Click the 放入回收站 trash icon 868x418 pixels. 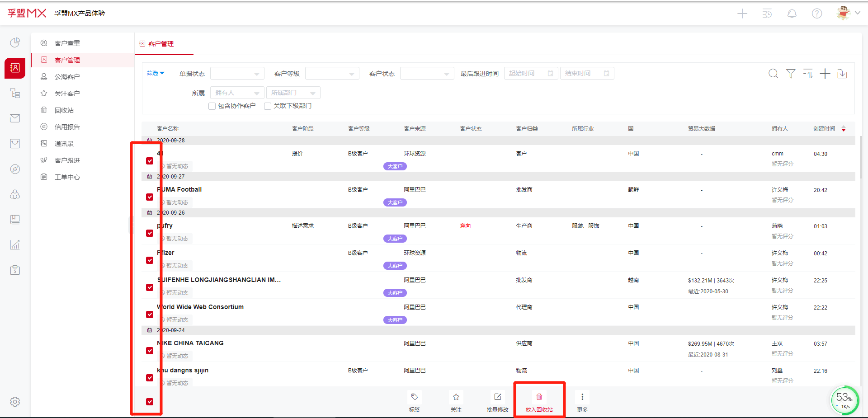539,397
